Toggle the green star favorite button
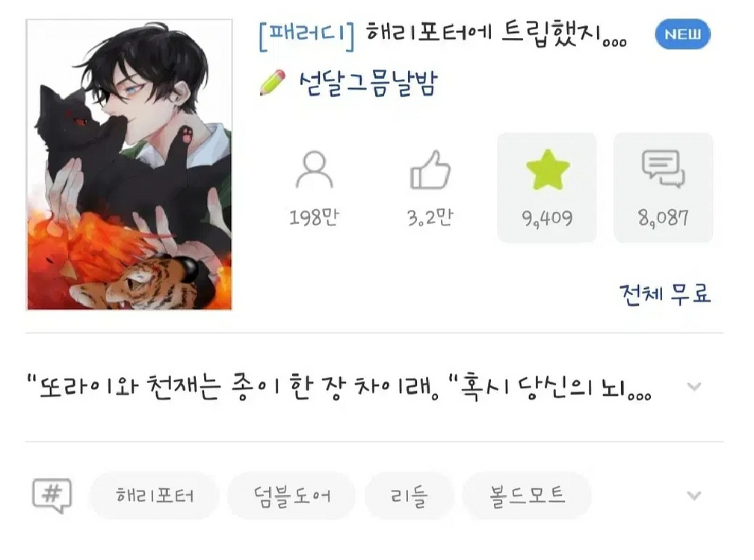Image resolution: width=754 pixels, height=560 pixels. (x=547, y=187)
